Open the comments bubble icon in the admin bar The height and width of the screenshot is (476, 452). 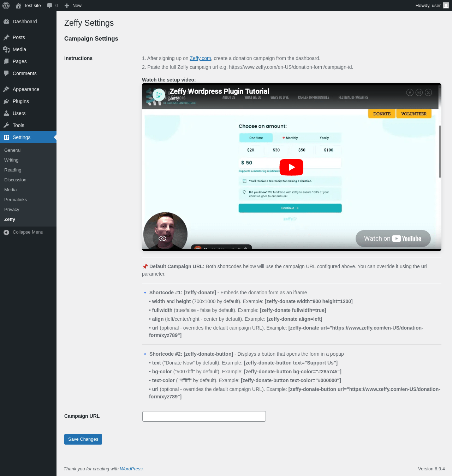[49, 6]
